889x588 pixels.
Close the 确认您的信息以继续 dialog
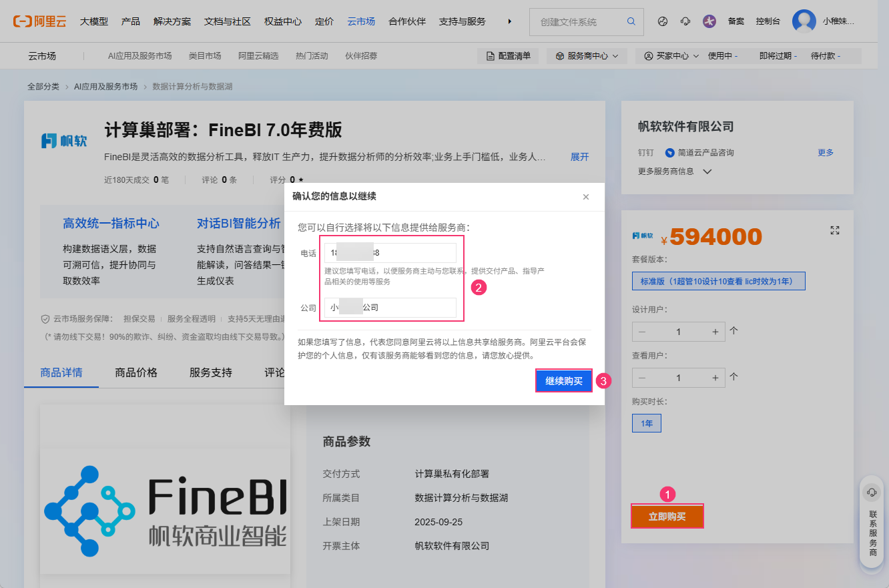pyautogui.click(x=586, y=197)
